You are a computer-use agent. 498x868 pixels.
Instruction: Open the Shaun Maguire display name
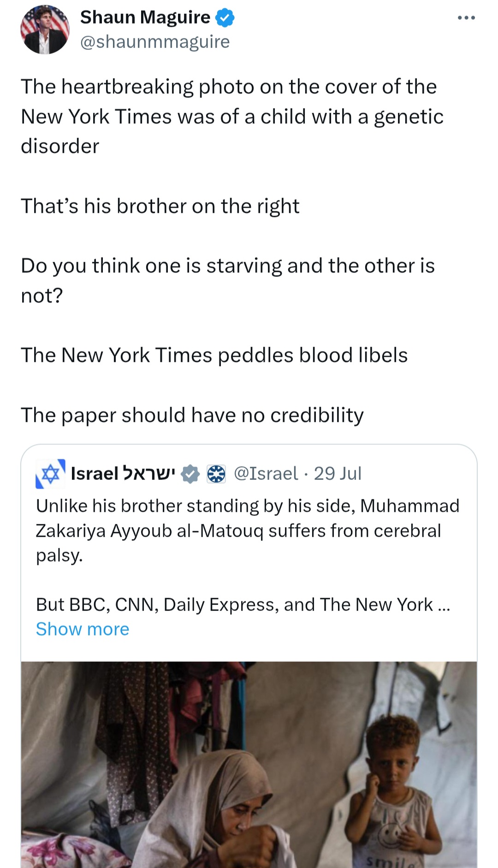tap(145, 18)
